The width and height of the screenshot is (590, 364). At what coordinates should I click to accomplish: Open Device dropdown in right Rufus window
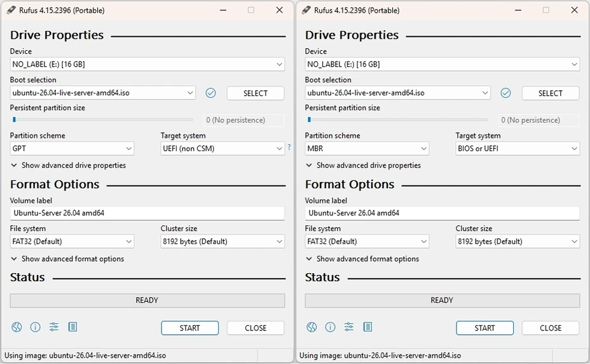point(442,64)
